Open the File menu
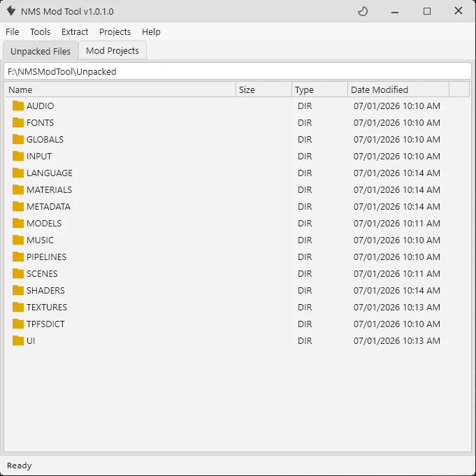Viewport: 476px width, 476px height. pyautogui.click(x=12, y=31)
